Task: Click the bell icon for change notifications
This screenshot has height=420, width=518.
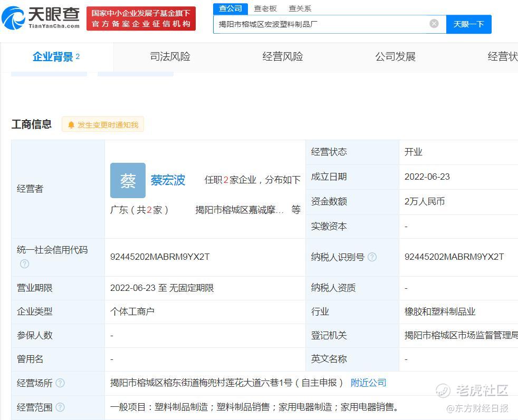Action: coord(71,125)
